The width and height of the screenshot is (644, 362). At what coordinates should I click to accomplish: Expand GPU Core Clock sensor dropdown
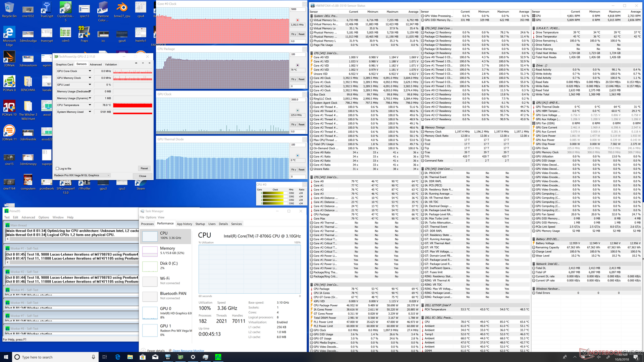[x=90, y=71]
